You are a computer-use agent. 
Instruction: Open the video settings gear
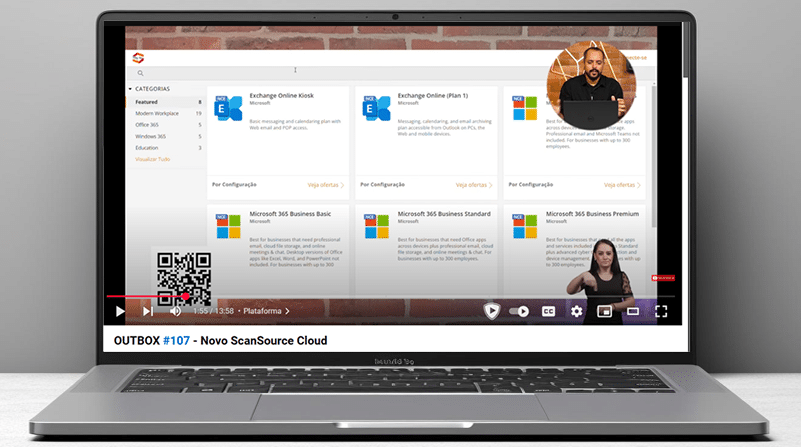coord(576,311)
